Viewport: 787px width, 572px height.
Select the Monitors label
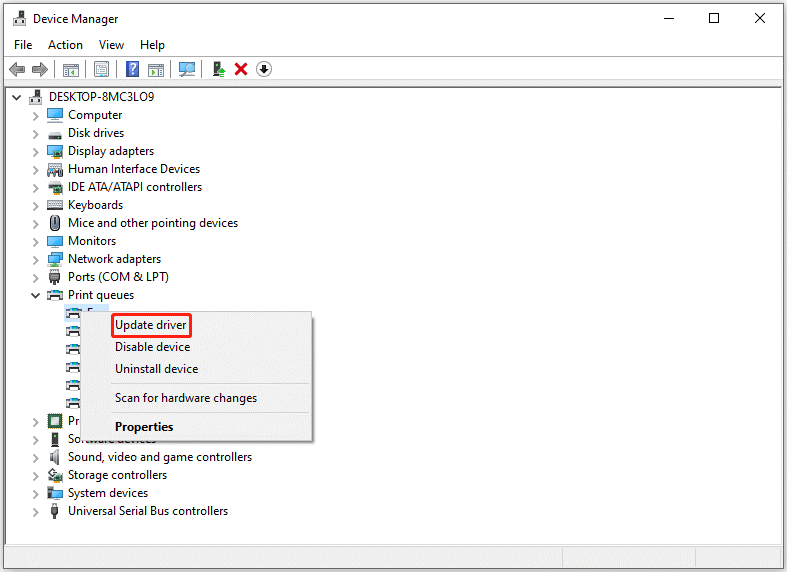(x=92, y=241)
